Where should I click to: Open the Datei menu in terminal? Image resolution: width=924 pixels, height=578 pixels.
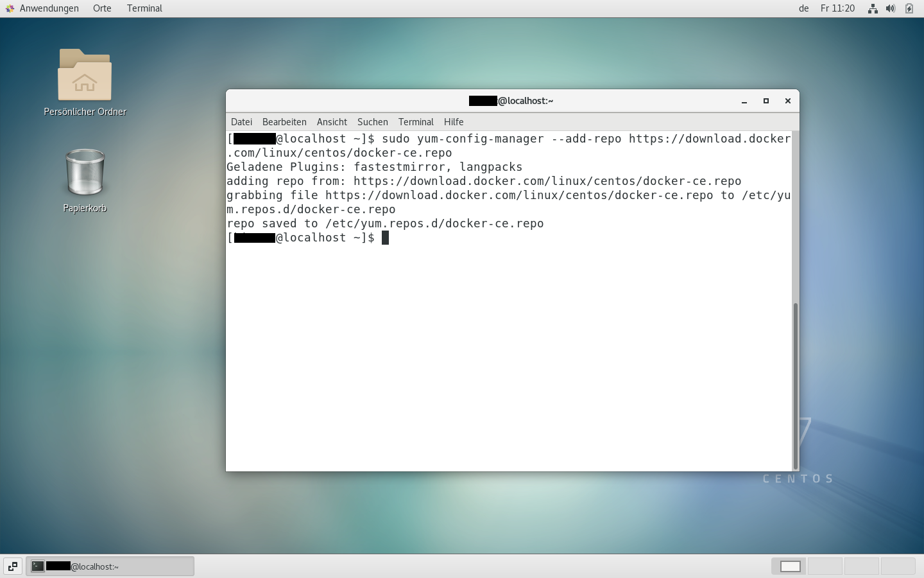tap(241, 122)
